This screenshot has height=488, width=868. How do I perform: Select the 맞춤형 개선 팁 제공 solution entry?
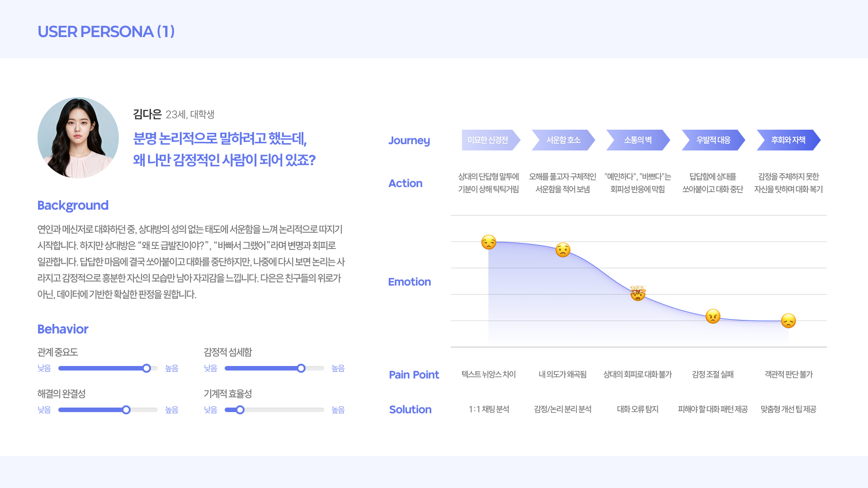pyautogui.click(x=788, y=409)
